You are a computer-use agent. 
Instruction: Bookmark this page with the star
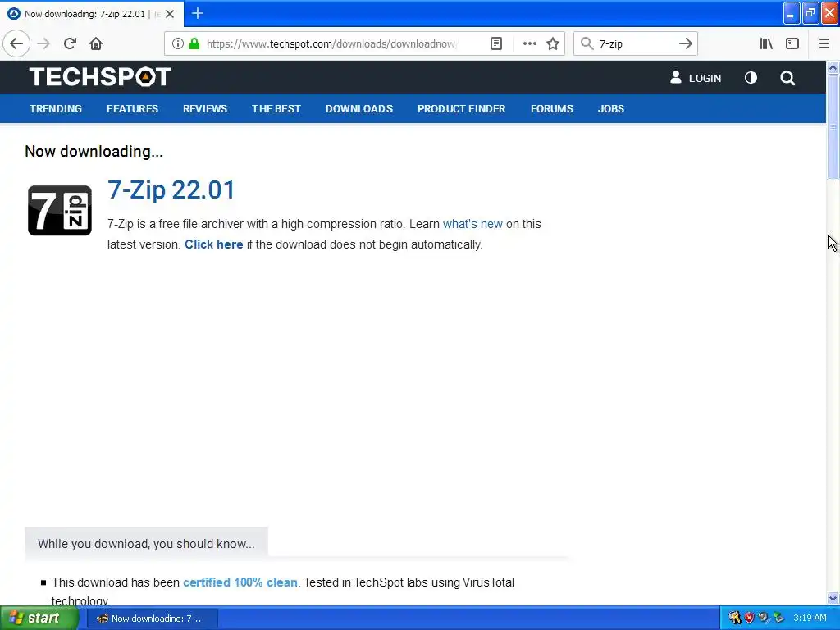pyautogui.click(x=553, y=44)
